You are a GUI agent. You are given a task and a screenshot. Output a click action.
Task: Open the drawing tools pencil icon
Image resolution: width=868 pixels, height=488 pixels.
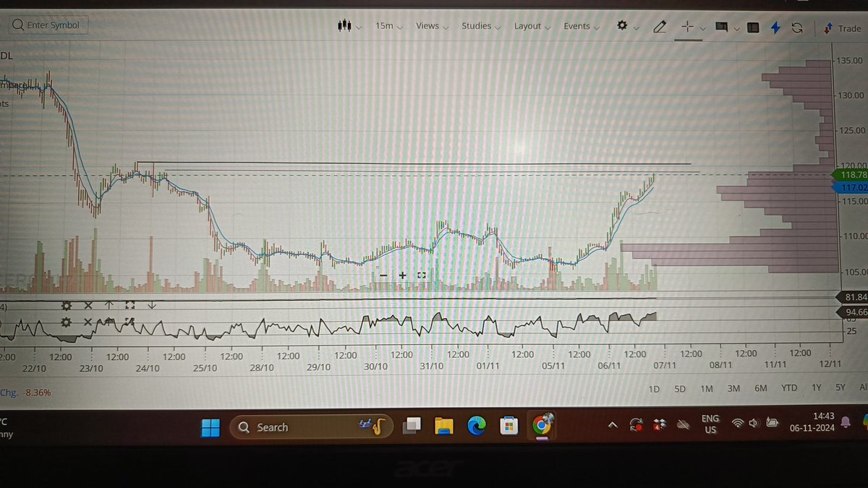[659, 27]
